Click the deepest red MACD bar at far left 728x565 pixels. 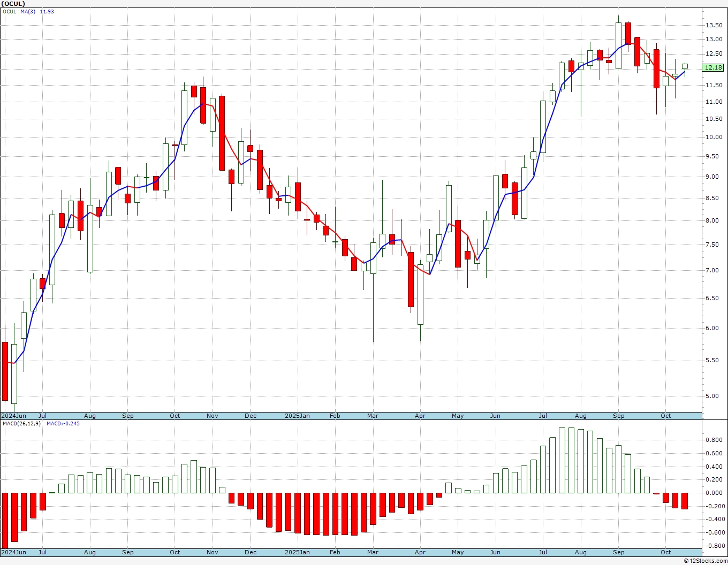pyautogui.click(x=5, y=520)
